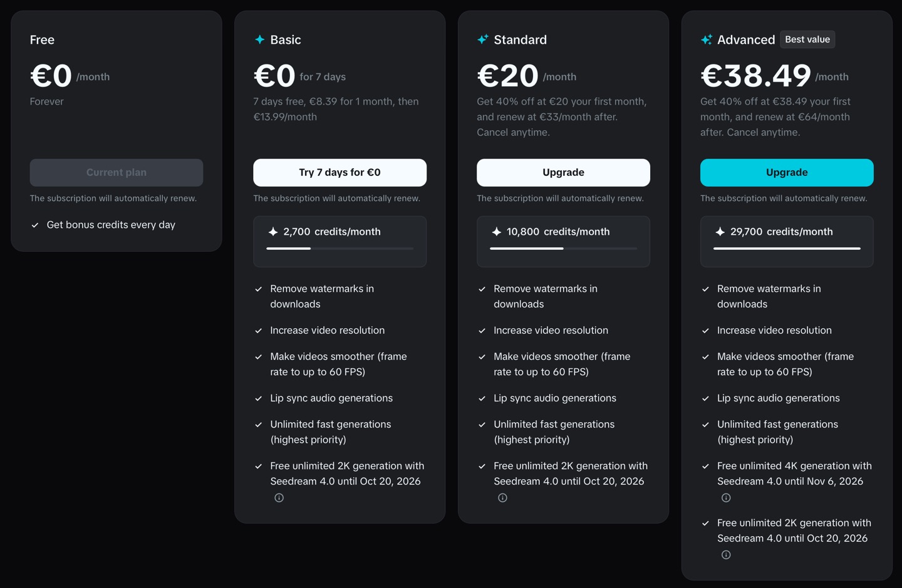Click the Basic checkmark beside Lip sync audio generations
Image resolution: width=902 pixels, height=588 pixels.
click(259, 399)
